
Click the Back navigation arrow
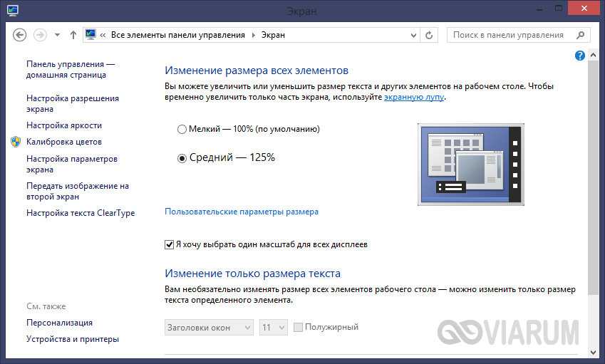[x=20, y=35]
